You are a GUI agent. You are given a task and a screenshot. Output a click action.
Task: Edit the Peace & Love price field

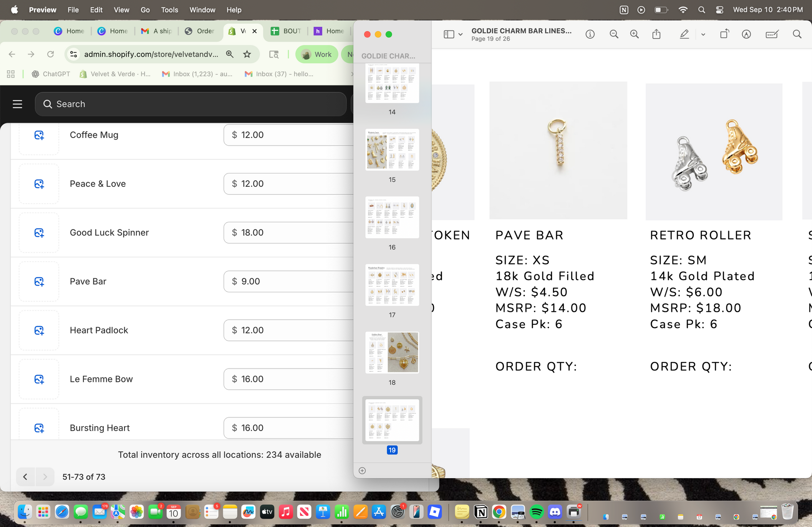pos(289,184)
